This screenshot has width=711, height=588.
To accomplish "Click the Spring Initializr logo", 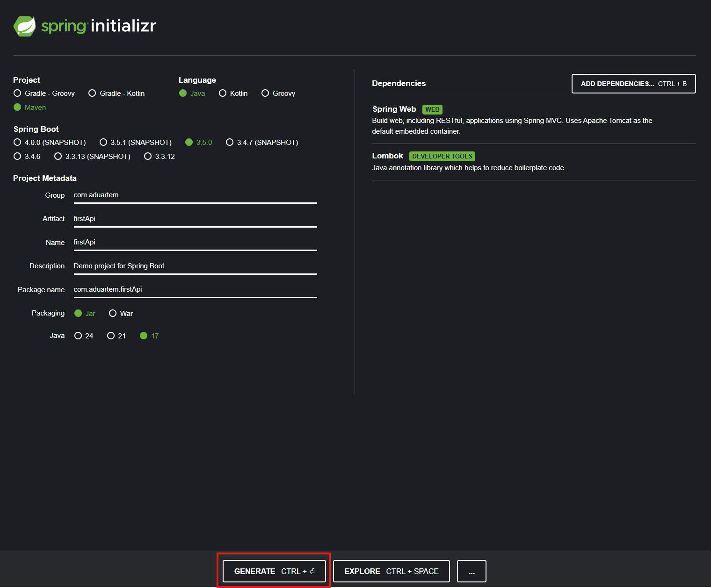I will tap(85, 26).
